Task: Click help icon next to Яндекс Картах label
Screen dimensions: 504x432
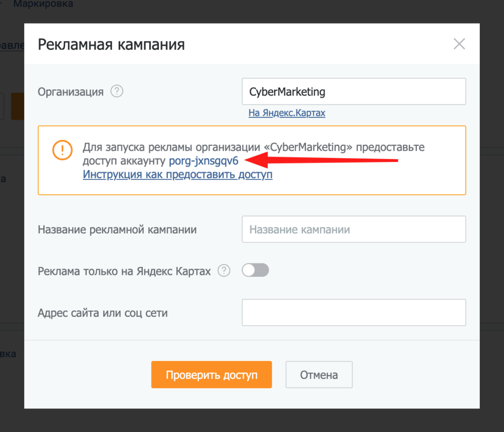Action: point(224,270)
